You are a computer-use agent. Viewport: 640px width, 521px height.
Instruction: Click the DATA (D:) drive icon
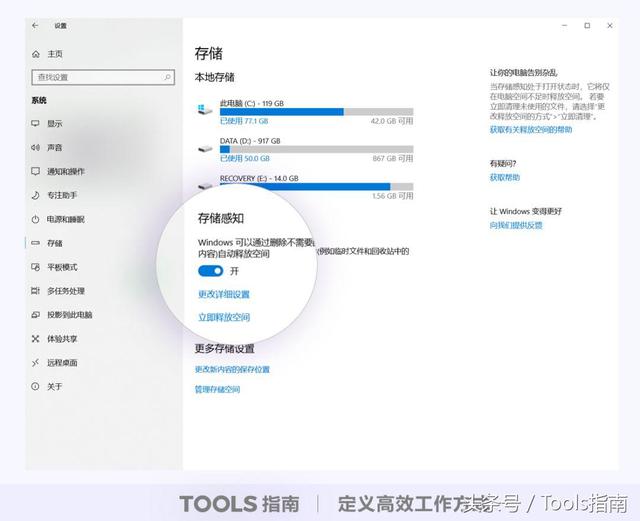pos(205,149)
